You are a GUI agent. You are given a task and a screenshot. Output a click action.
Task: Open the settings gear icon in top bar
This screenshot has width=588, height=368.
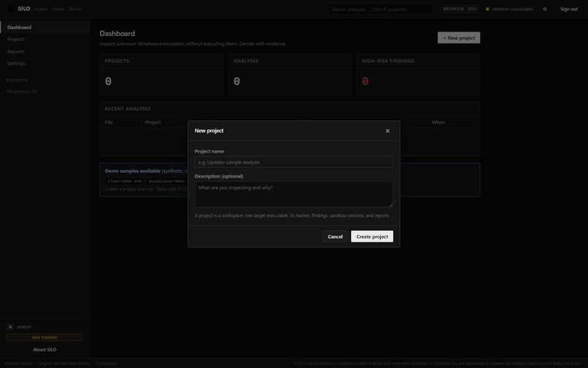coord(545,9)
